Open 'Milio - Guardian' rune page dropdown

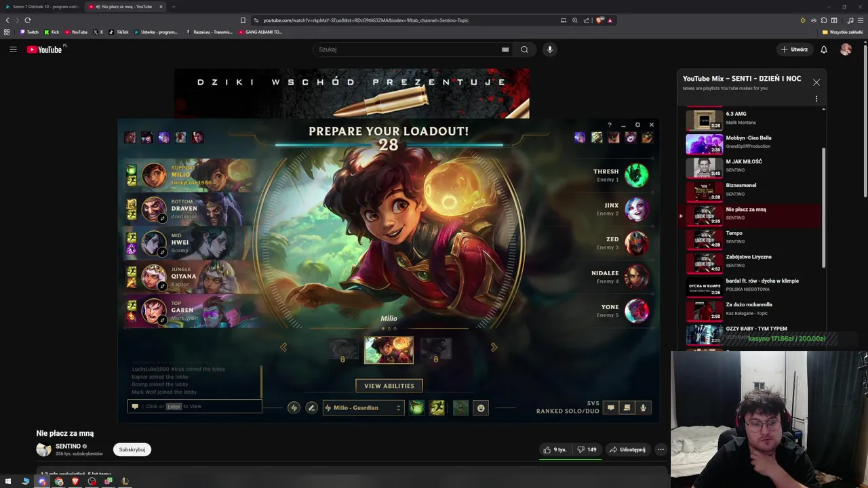363,407
